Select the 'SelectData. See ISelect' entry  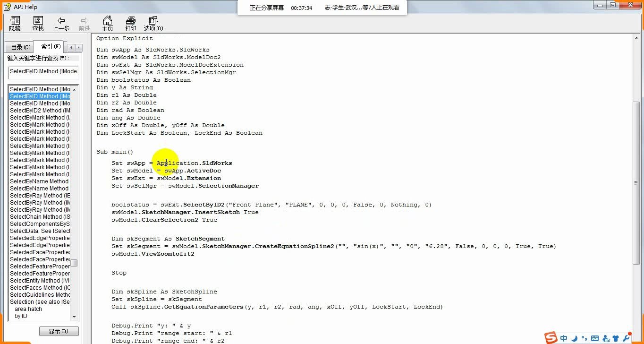click(40, 231)
